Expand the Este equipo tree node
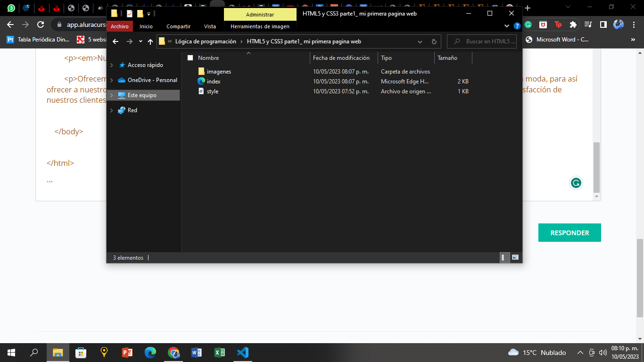Screen dimensions: 644x362 tap(112, 95)
